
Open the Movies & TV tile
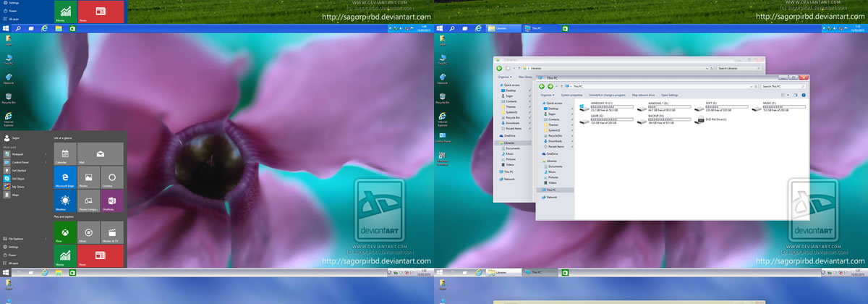click(112, 232)
